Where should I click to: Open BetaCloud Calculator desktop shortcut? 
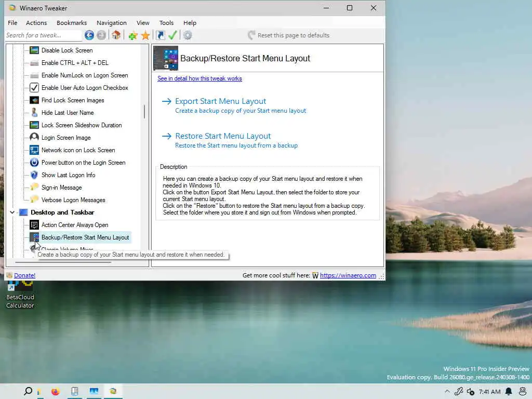coord(20,295)
